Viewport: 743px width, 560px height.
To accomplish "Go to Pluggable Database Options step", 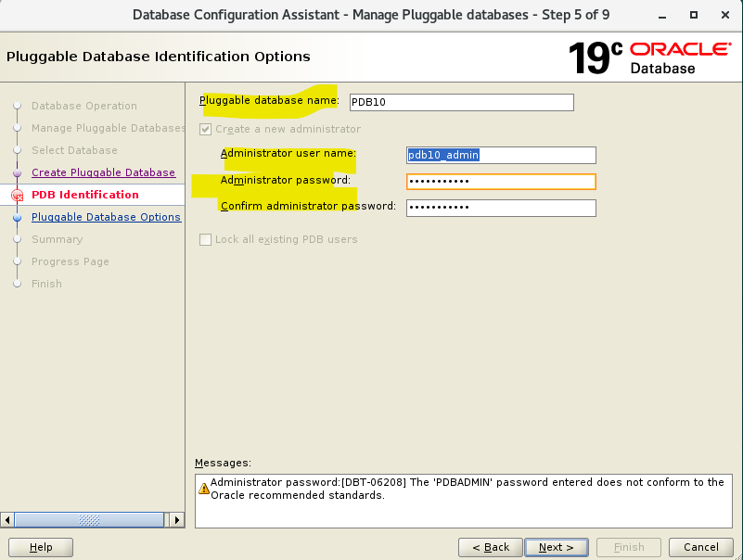I will point(106,217).
